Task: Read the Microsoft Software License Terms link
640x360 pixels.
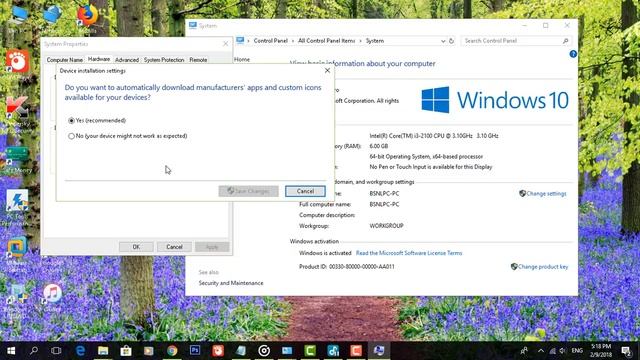Action: (409, 253)
